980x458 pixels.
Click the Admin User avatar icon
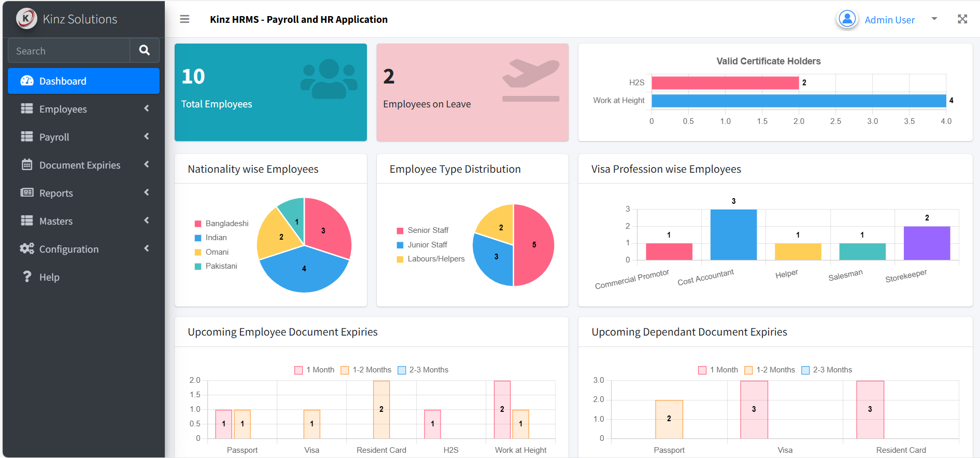pyautogui.click(x=847, y=19)
